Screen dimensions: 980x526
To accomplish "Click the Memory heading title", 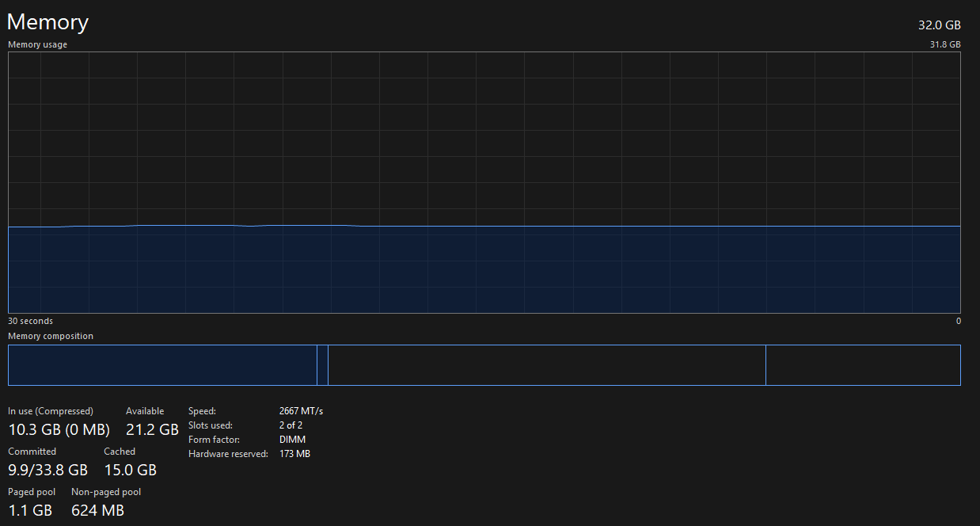I will point(47,22).
